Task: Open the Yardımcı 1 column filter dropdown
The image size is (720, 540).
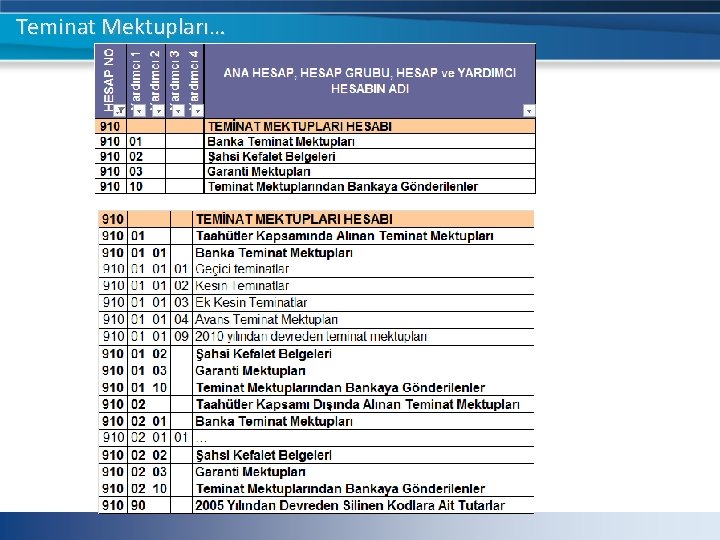Action: coord(139,110)
